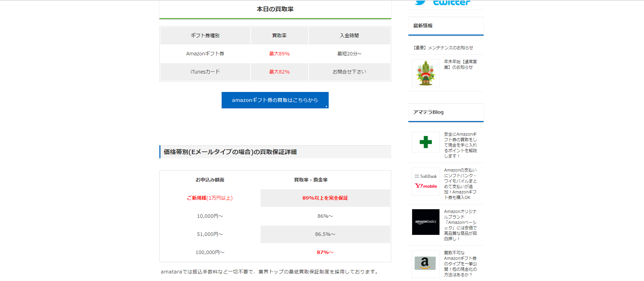
Task: Open the SoftBank Y!mobile blog thumbnail
Action: [426, 182]
